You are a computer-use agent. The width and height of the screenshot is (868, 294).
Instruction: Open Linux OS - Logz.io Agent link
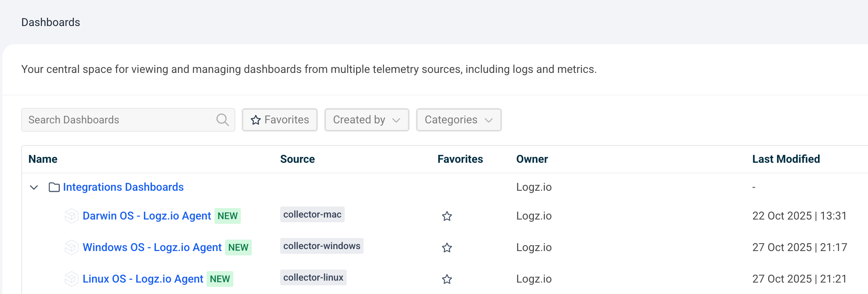(143, 279)
